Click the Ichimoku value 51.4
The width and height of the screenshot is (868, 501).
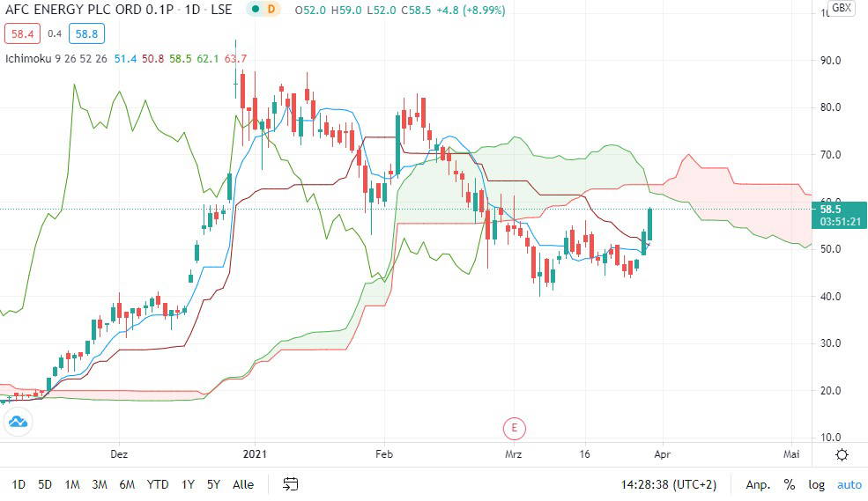(x=125, y=59)
